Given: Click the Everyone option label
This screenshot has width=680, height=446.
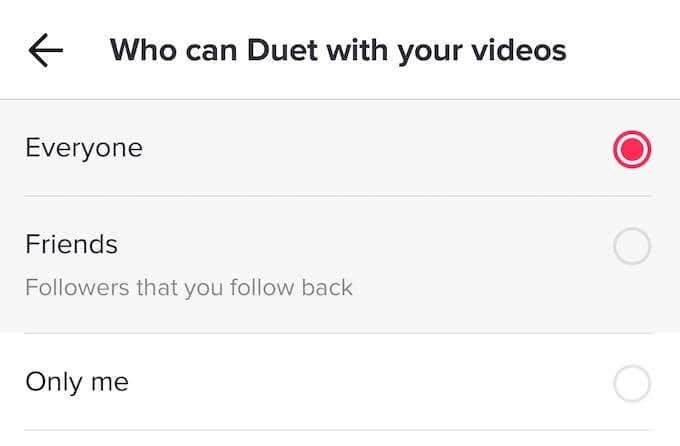Looking at the screenshot, I should [84, 149].
